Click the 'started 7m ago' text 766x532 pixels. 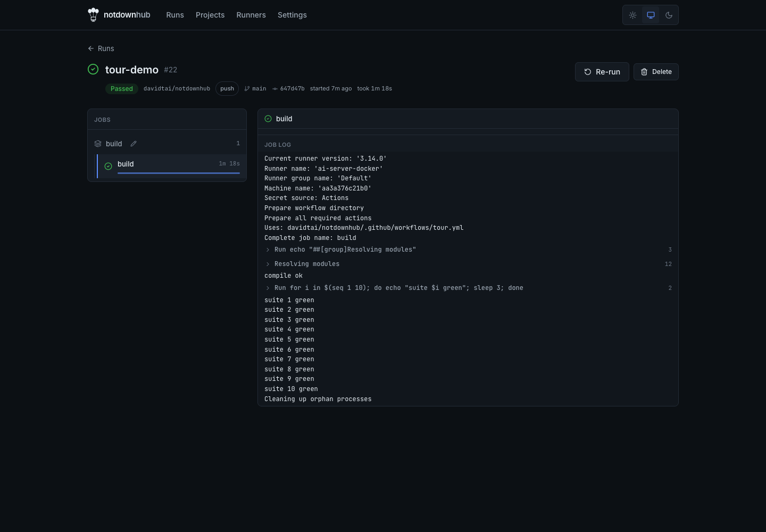[331, 89]
